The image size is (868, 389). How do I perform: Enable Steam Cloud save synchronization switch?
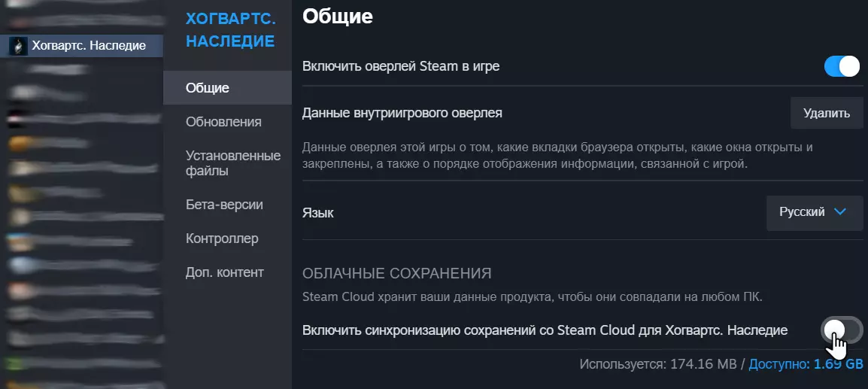point(842,330)
